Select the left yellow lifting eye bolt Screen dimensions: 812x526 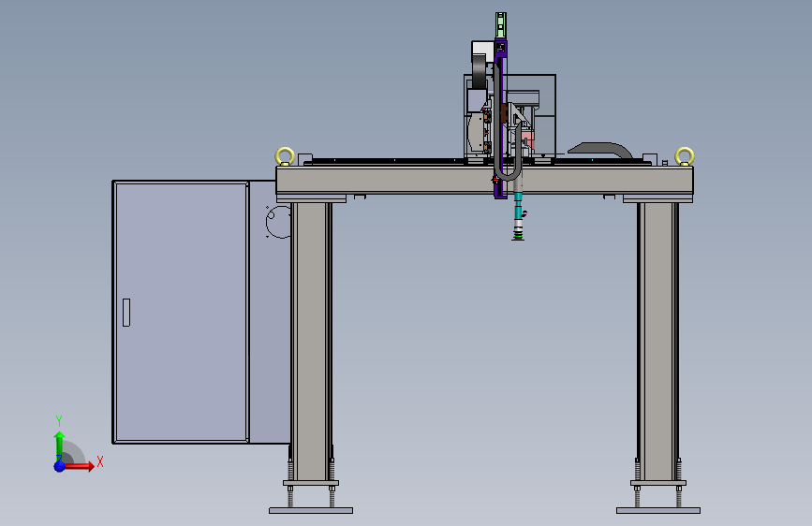(x=285, y=156)
